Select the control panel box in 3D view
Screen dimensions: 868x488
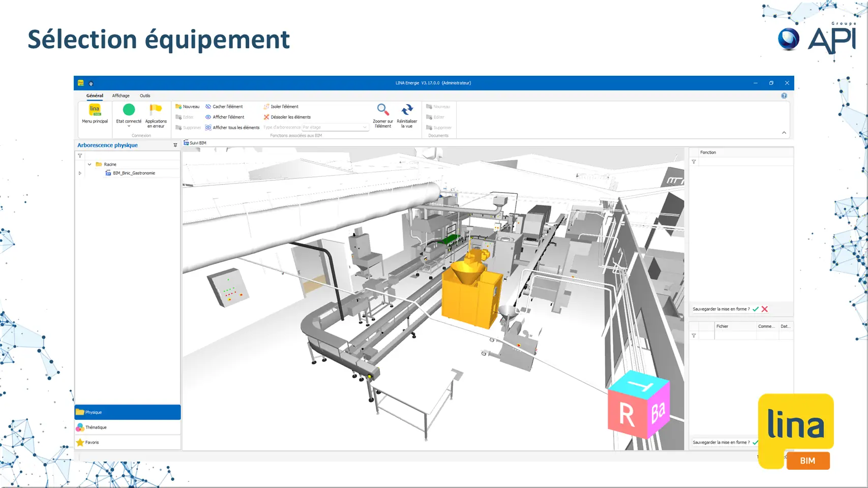[x=228, y=287]
